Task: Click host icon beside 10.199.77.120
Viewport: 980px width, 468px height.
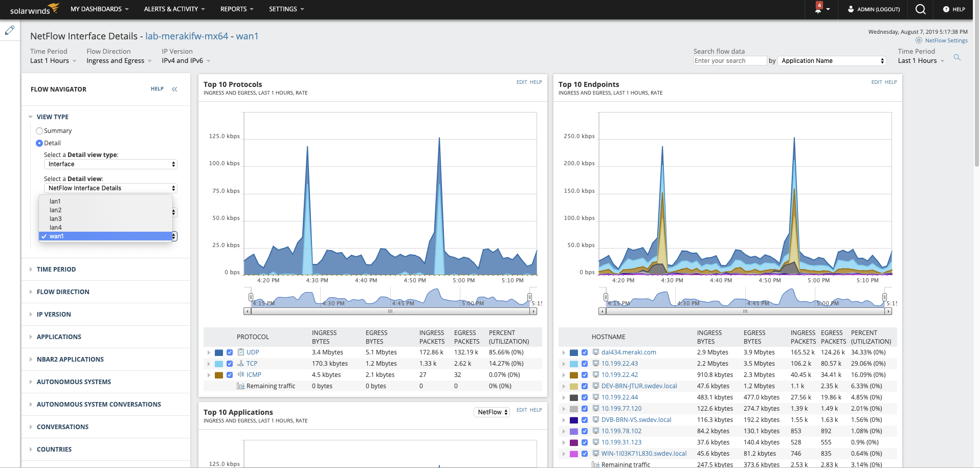Action: pos(596,408)
